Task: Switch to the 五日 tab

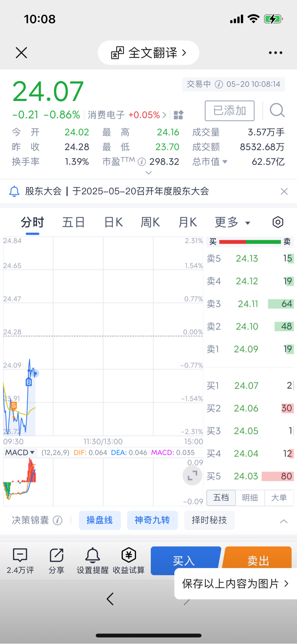Action: [x=73, y=222]
